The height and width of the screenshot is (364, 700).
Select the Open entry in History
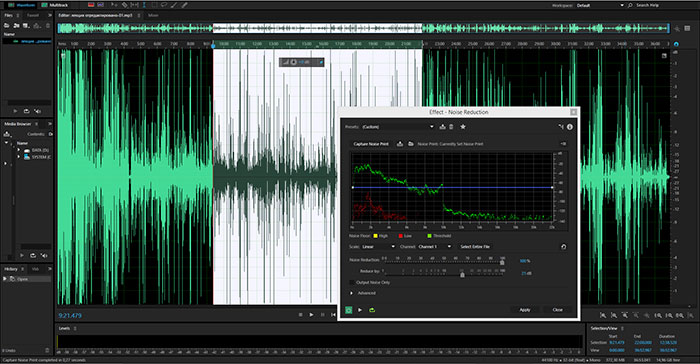click(x=27, y=279)
